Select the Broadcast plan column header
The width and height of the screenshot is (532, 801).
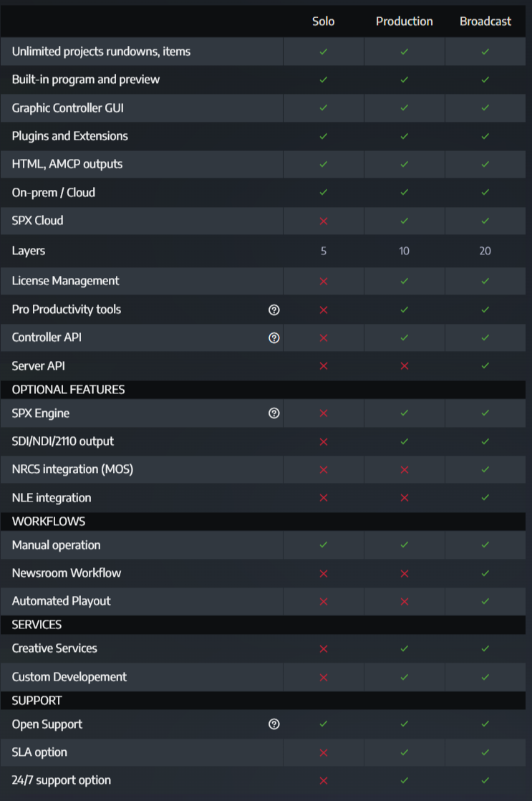[485, 21]
